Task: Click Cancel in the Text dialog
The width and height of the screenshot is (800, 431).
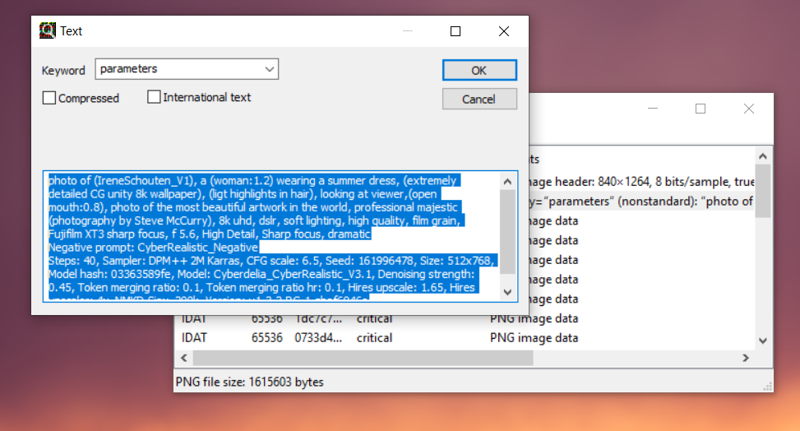Action: [x=479, y=99]
